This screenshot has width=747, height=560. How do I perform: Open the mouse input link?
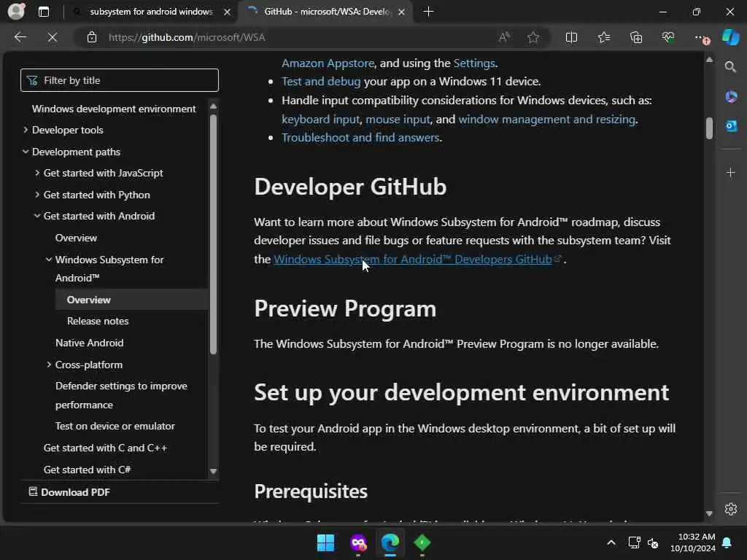(398, 119)
